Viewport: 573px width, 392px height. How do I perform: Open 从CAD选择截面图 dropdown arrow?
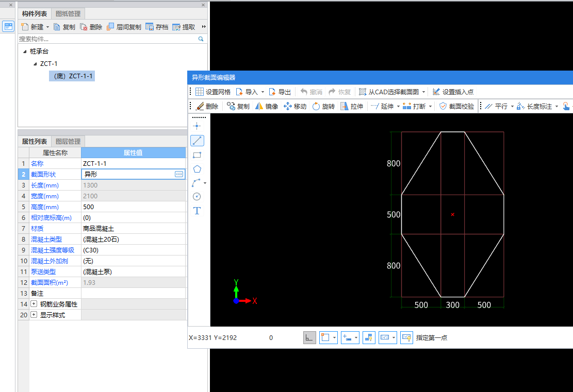423,92
